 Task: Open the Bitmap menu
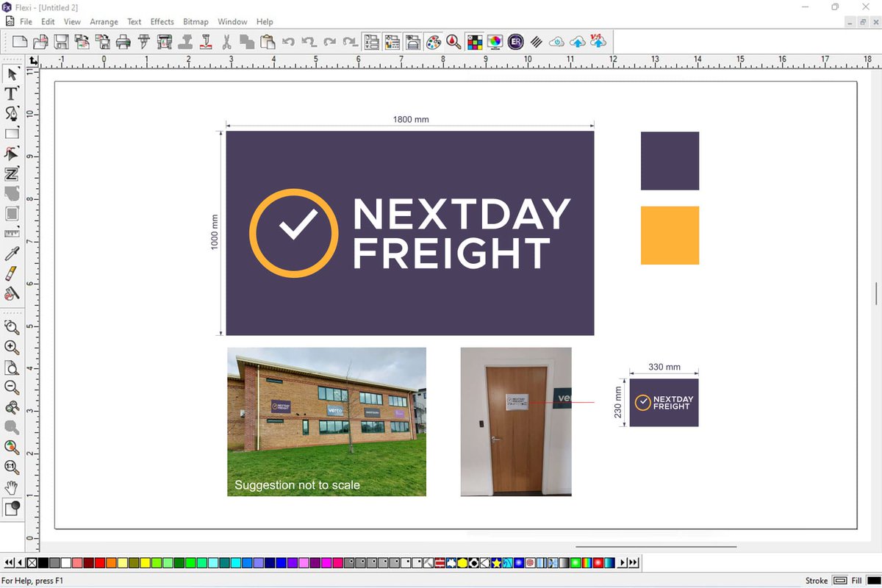point(196,21)
